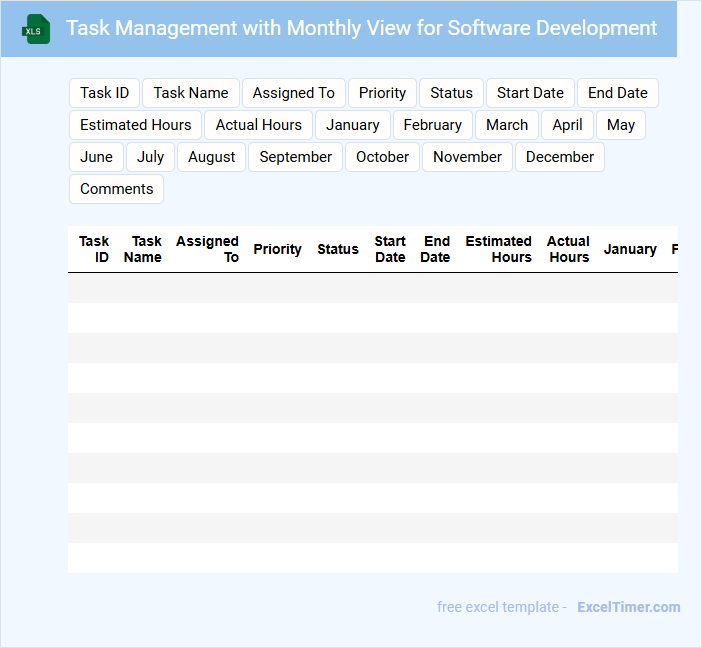
Task: Click the Priority column header in table
Action: coord(277,249)
